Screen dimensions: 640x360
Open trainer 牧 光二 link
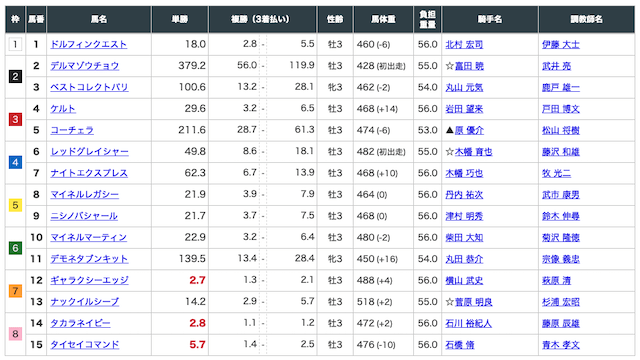point(556,173)
